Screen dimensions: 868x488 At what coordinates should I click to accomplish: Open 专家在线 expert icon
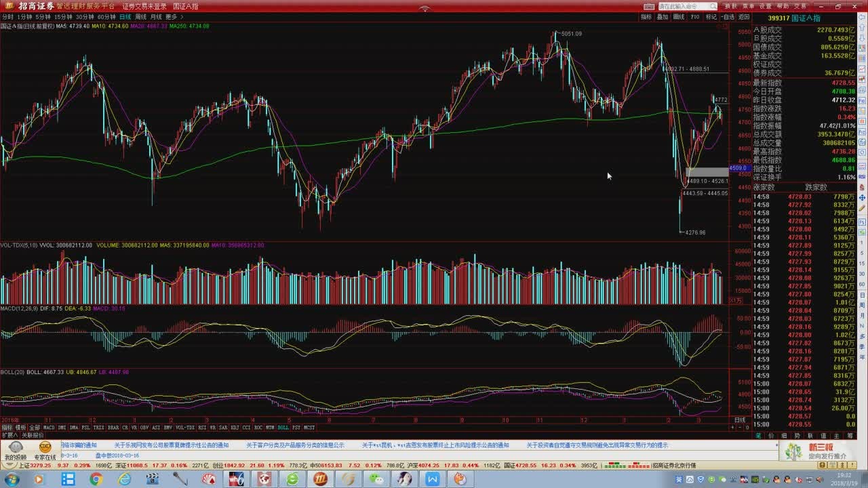tap(45, 451)
